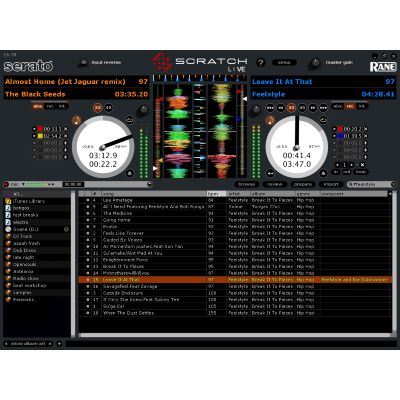Clear the right deck loop with X

coord(362,165)
